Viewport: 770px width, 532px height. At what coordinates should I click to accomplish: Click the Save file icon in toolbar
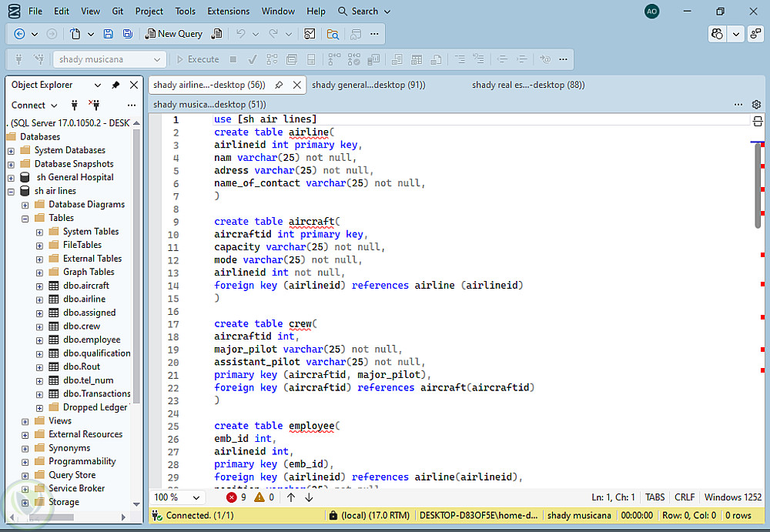click(109, 34)
